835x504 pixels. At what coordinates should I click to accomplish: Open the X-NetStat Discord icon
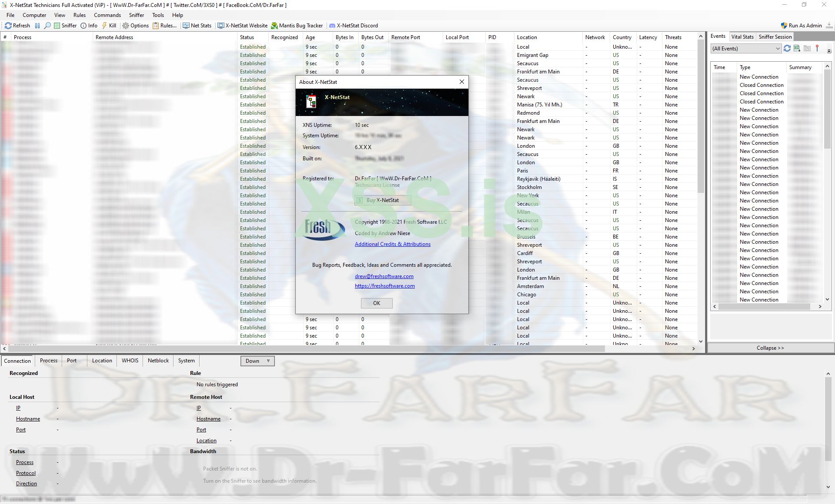332,25
